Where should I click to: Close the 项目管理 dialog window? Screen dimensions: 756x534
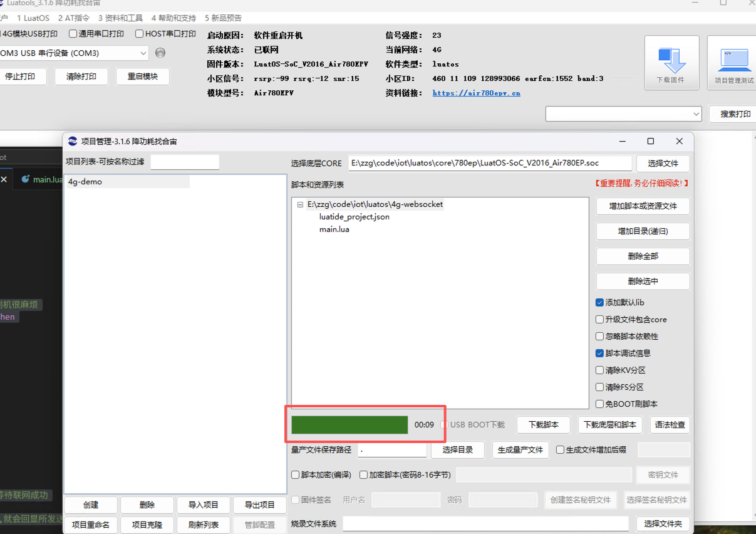pyautogui.click(x=679, y=141)
